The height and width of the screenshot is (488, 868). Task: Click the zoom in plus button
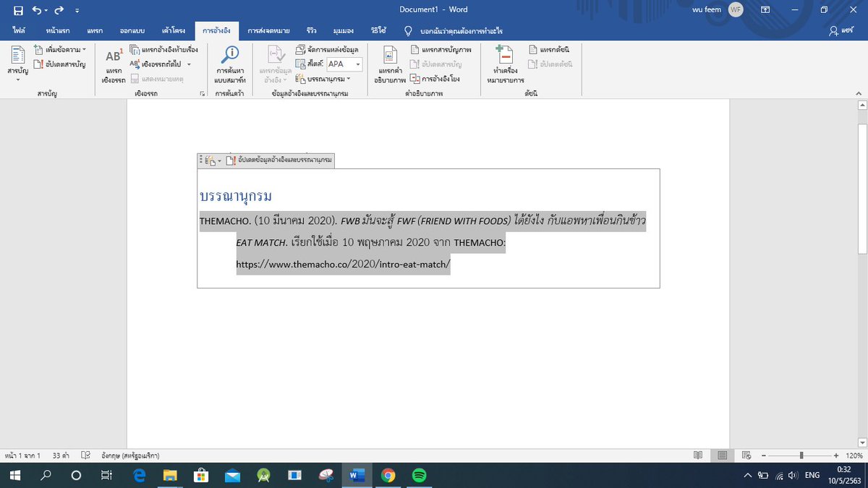pos(836,455)
